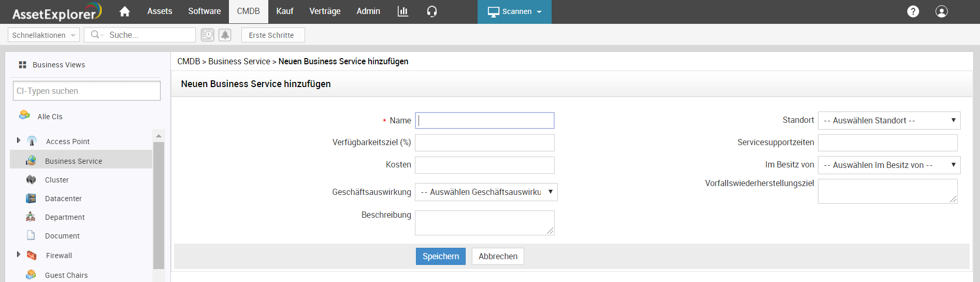
Task: Click the Business Service icon
Action: [x=31, y=161]
